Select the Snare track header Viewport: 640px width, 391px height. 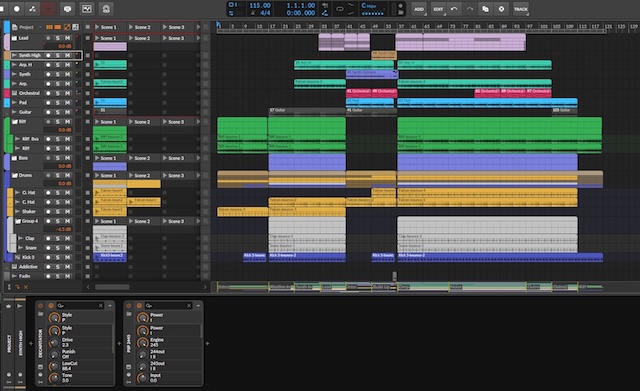pos(30,248)
